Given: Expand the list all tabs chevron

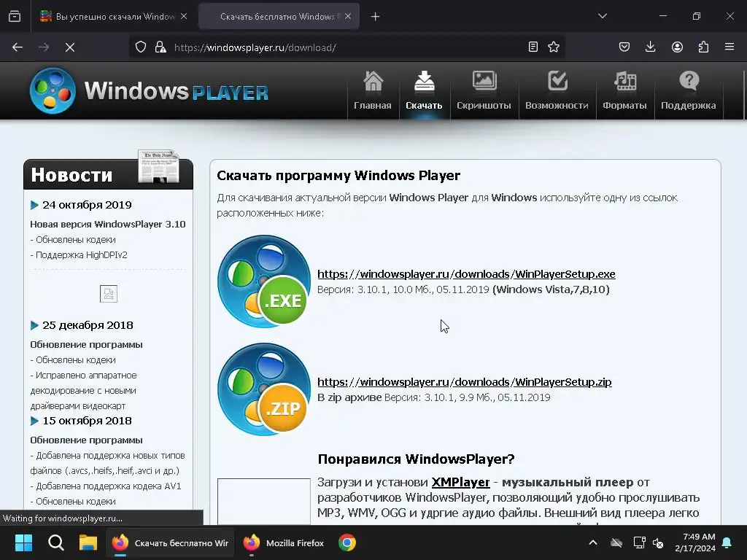Looking at the screenshot, I should click(x=603, y=16).
